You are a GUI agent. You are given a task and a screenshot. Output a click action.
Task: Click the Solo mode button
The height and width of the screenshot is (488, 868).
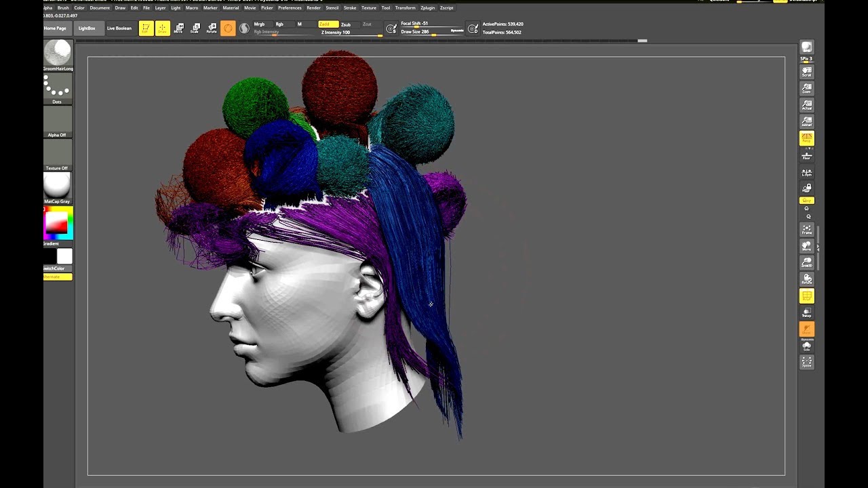coord(806,346)
